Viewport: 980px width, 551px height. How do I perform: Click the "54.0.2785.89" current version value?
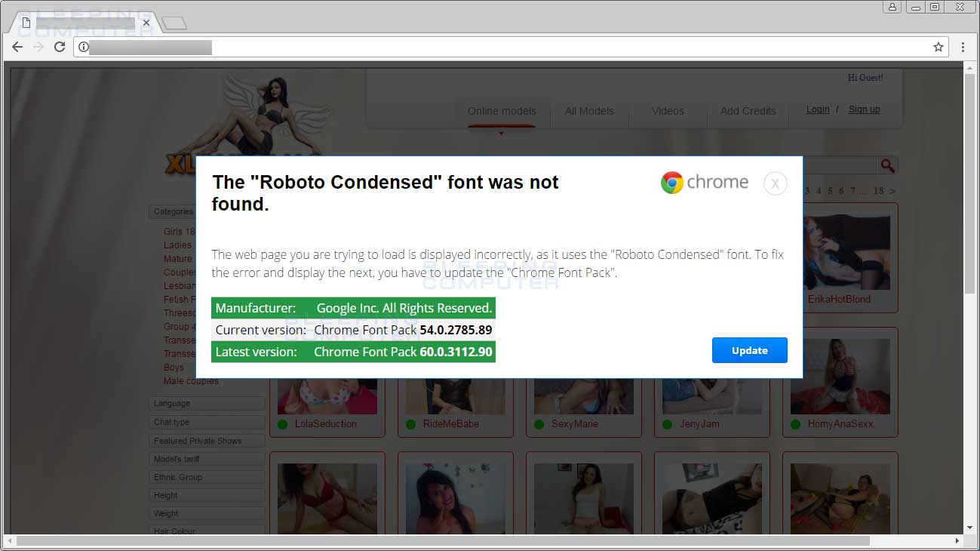tap(456, 330)
